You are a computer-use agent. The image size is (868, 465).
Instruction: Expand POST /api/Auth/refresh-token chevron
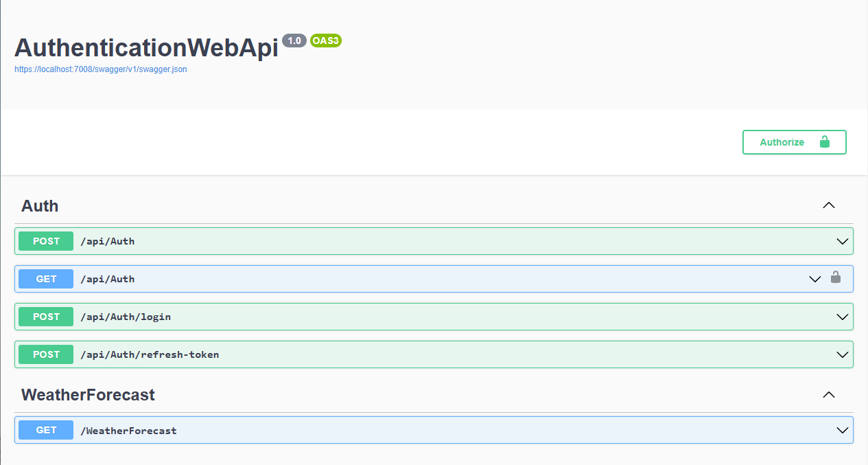coord(843,354)
